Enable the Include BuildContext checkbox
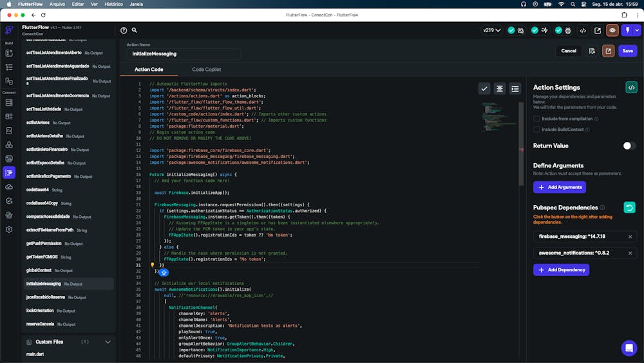The width and height of the screenshot is (644, 363). click(536, 130)
